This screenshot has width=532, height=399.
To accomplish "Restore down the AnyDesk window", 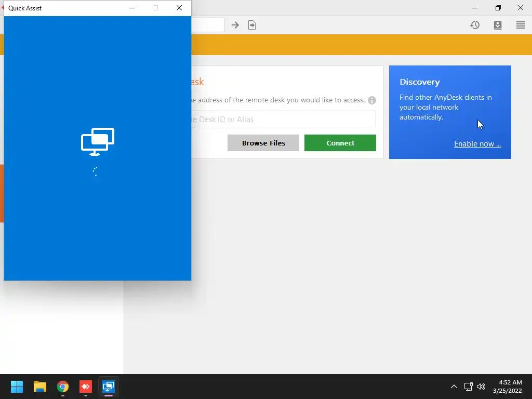I will click(498, 8).
